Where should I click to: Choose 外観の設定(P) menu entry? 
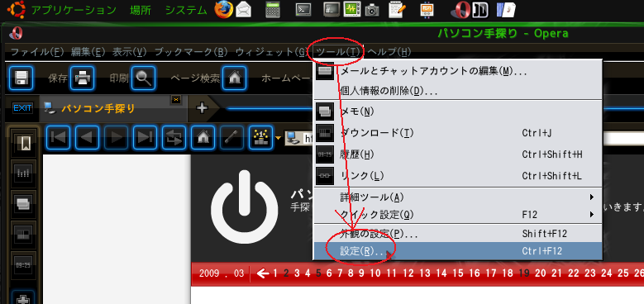(x=457, y=234)
